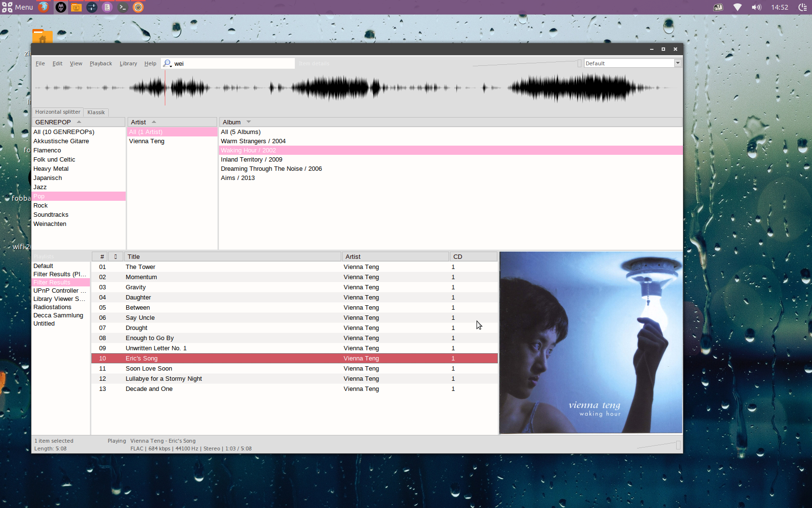This screenshot has width=812, height=508.
Task: Open the View menu
Action: click(76, 63)
